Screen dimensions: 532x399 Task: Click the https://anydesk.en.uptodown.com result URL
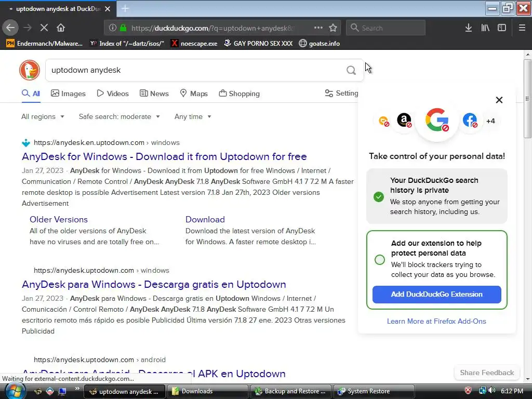(89, 142)
